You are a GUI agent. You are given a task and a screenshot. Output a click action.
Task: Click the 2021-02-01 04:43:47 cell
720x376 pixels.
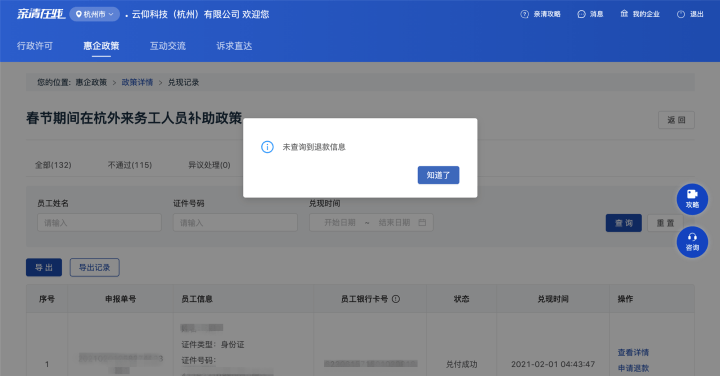553,364
